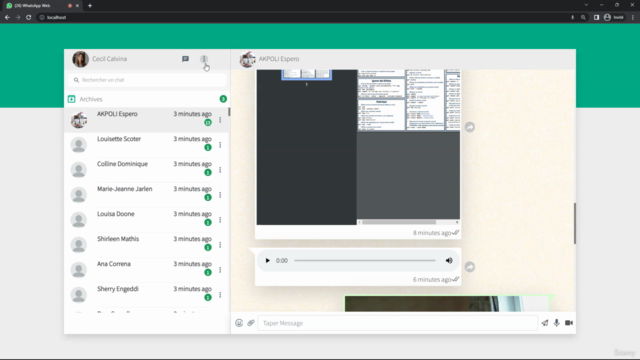Open options menu for Shirleen Mathis chat
The height and width of the screenshot is (360, 640).
220,244
